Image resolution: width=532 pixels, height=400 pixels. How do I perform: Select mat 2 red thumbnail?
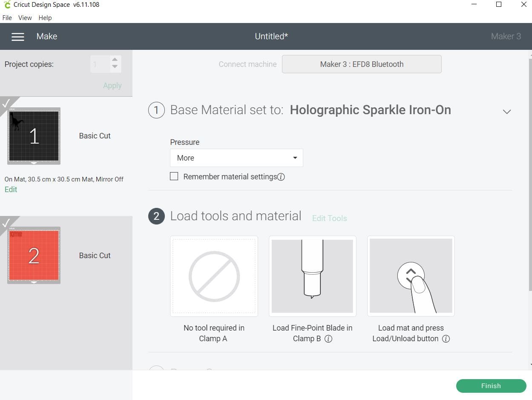click(34, 255)
